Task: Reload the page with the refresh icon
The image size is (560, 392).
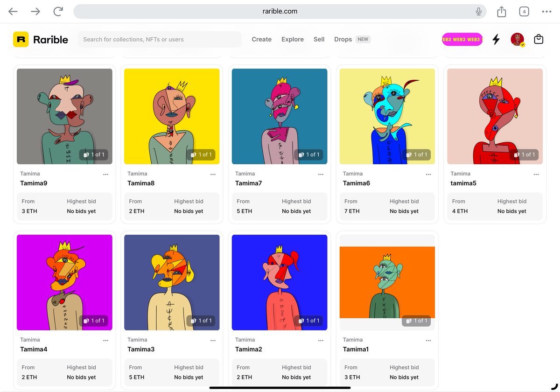Action: 58,12
